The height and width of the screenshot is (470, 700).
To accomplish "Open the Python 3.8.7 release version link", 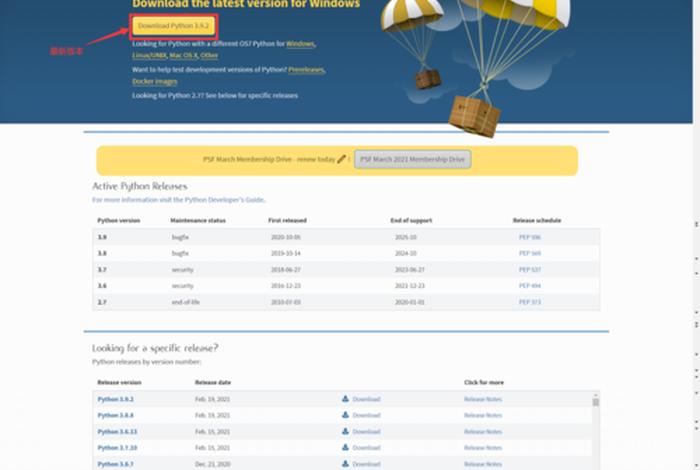I will pos(116,464).
